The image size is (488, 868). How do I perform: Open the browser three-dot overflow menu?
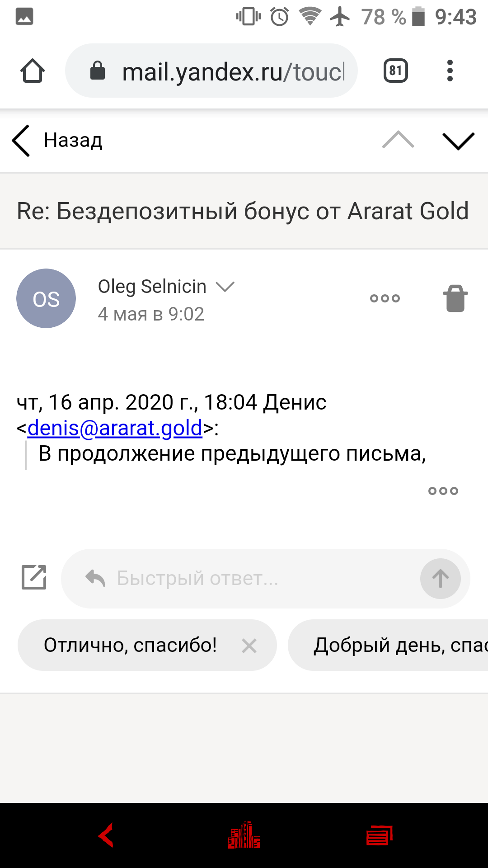(450, 71)
